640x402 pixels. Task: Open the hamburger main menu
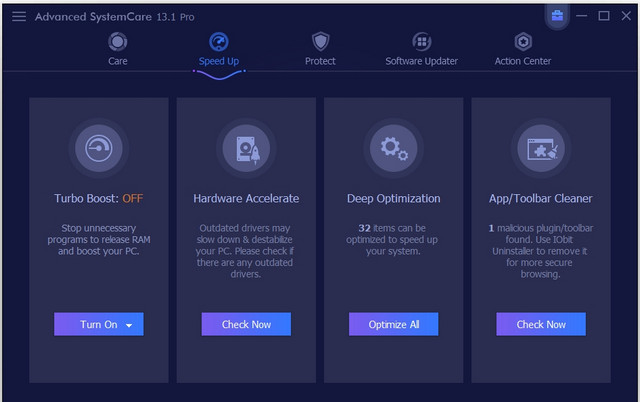pyautogui.click(x=19, y=16)
